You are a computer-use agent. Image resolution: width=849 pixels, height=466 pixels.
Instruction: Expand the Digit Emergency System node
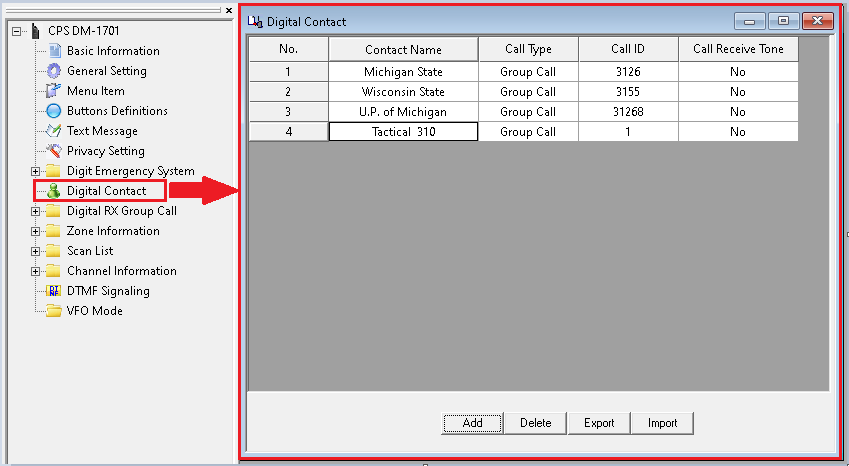click(35, 172)
